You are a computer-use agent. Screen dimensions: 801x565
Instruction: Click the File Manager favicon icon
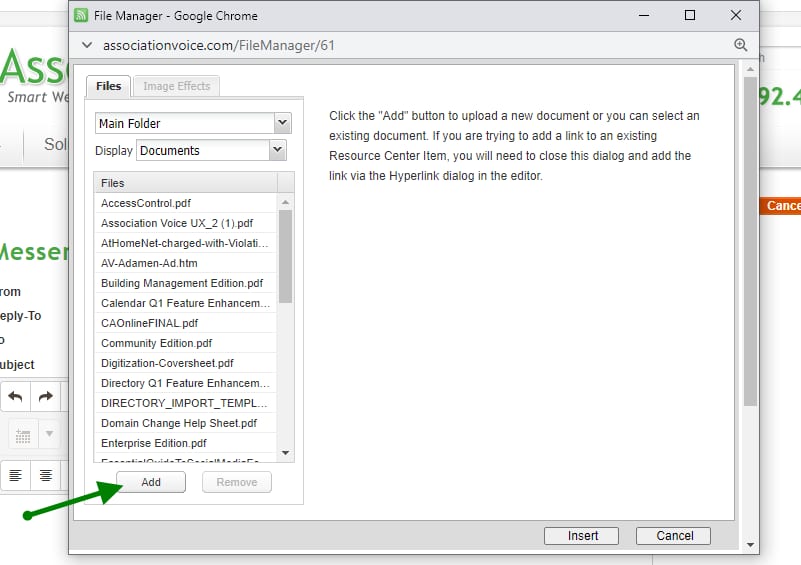(81, 15)
